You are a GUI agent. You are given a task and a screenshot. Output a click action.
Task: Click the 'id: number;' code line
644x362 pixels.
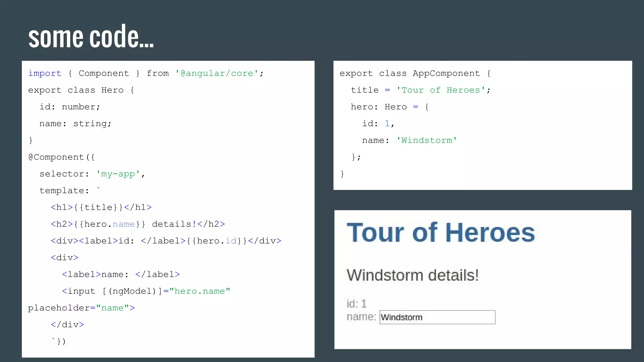pos(70,107)
